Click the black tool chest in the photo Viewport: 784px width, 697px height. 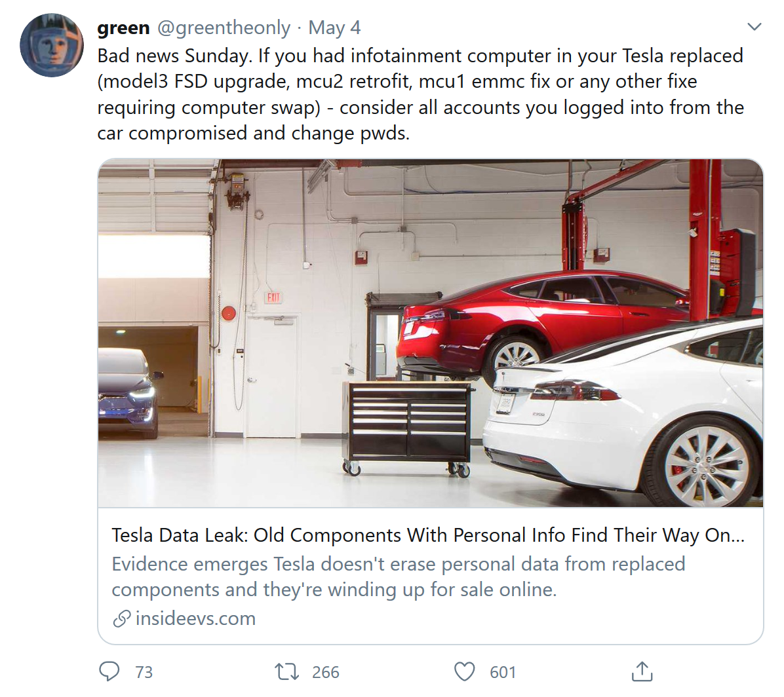[x=408, y=423]
